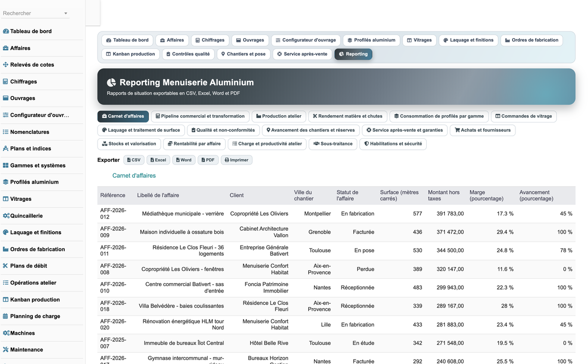The width and height of the screenshot is (588, 364).
Task: Click the Plans de débit scissors icon
Action: (6, 266)
